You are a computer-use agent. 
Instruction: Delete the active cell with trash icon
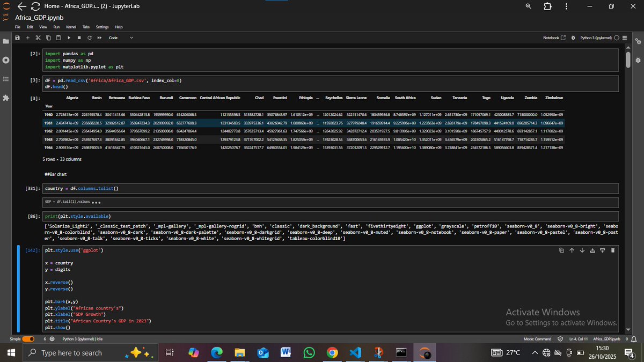(613, 250)
